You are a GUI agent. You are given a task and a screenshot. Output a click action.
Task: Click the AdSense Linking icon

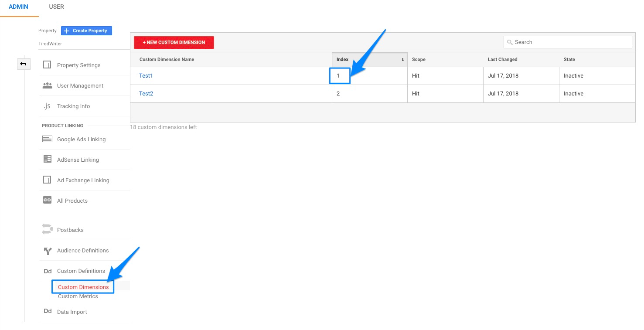(x=47, y=160)
